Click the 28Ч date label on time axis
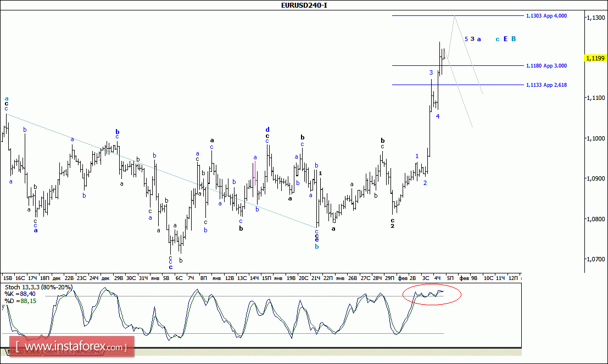 pos(377,278)
